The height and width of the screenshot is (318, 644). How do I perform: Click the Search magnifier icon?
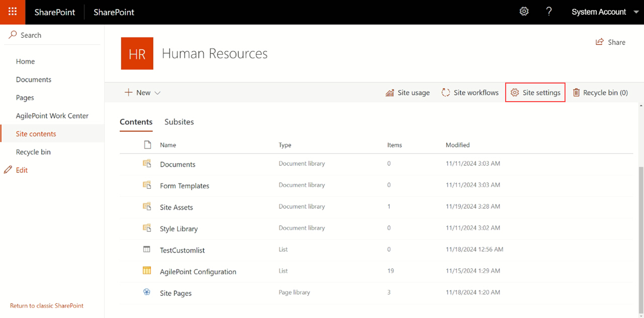coord(13,35)
